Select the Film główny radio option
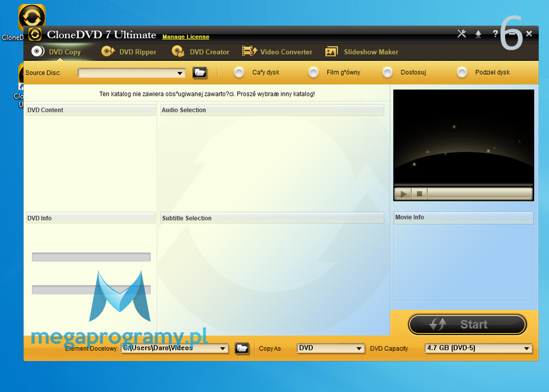549x392 pixels. [x=314, y=72]
